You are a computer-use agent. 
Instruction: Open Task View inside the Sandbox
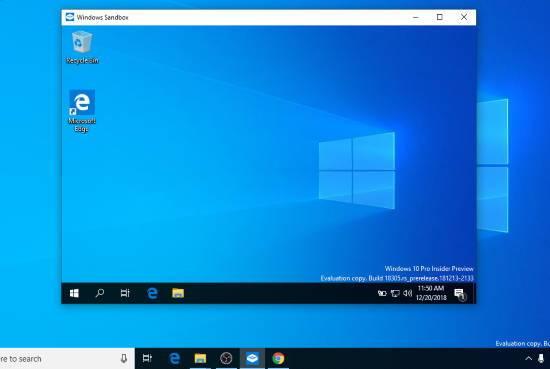(125, 293)
